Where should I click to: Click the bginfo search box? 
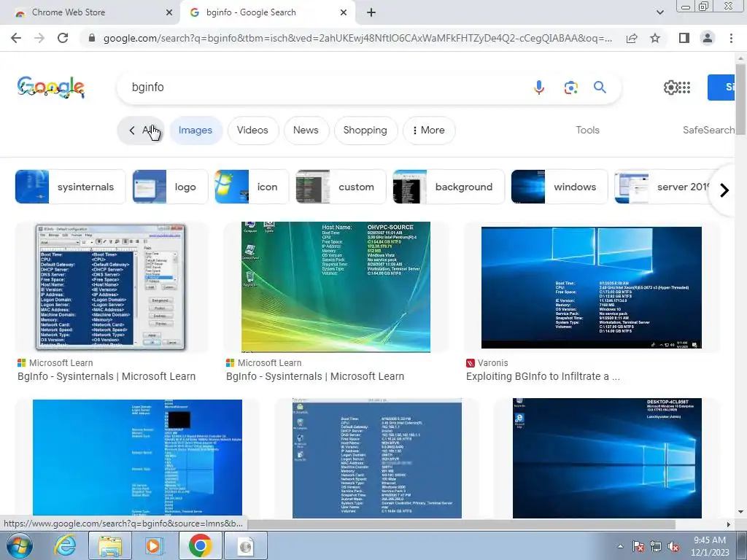click(324, 87)
